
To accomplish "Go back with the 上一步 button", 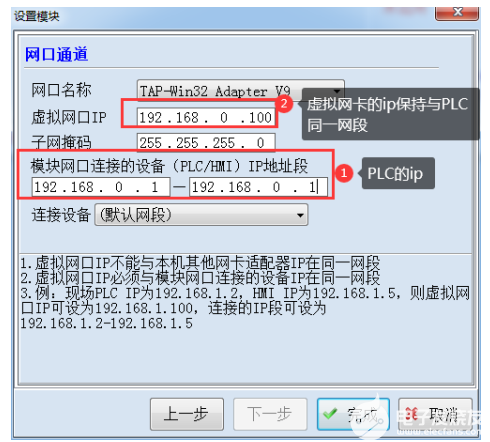I will 187,414.
